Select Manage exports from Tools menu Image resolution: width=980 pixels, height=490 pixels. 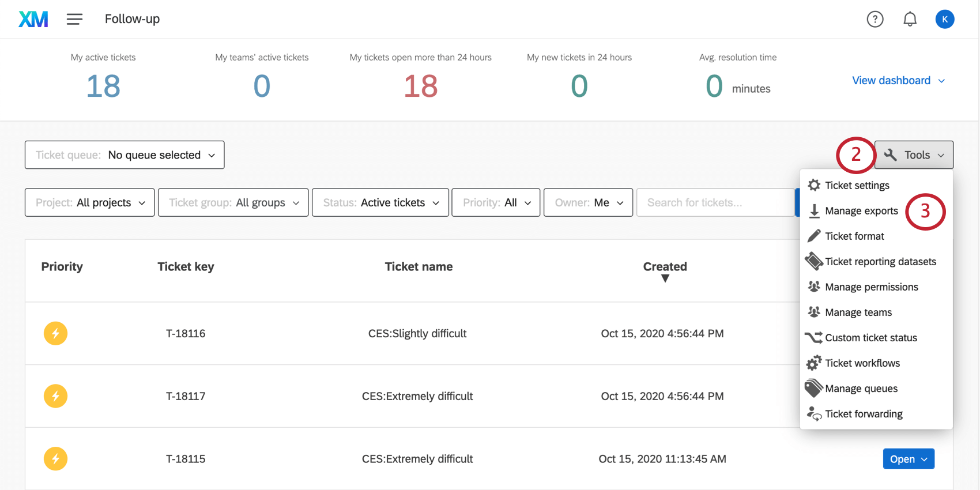coord(861,211)
